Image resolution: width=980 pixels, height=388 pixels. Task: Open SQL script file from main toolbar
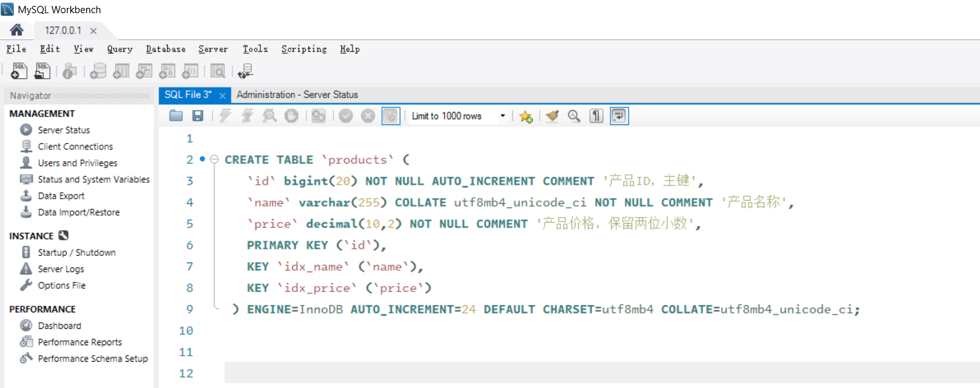[43, 71]
